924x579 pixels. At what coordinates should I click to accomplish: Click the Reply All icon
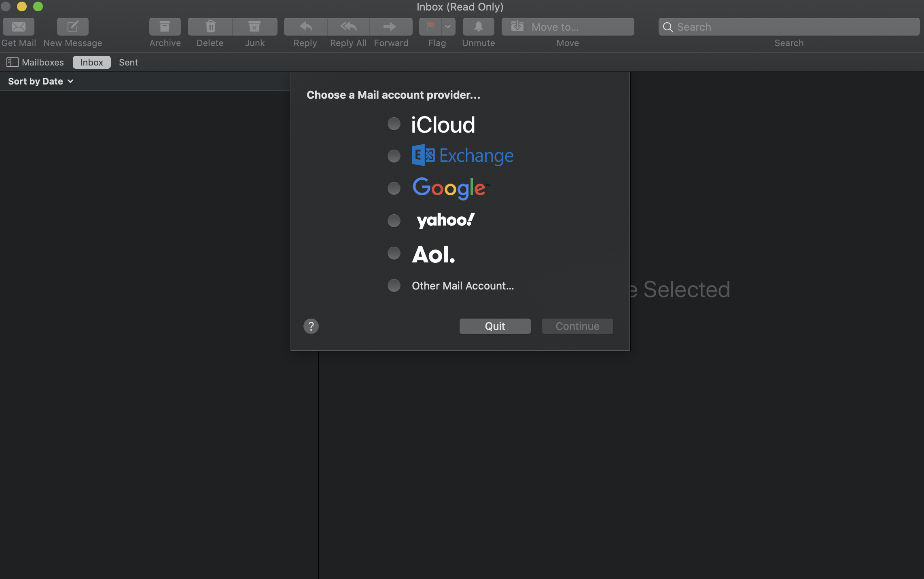click(x=348, y=27)
